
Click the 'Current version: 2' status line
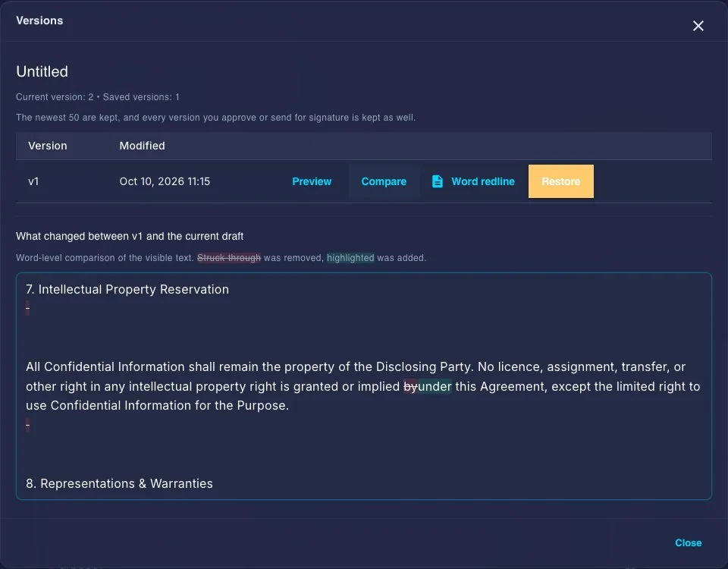click(x=98, y=97)
